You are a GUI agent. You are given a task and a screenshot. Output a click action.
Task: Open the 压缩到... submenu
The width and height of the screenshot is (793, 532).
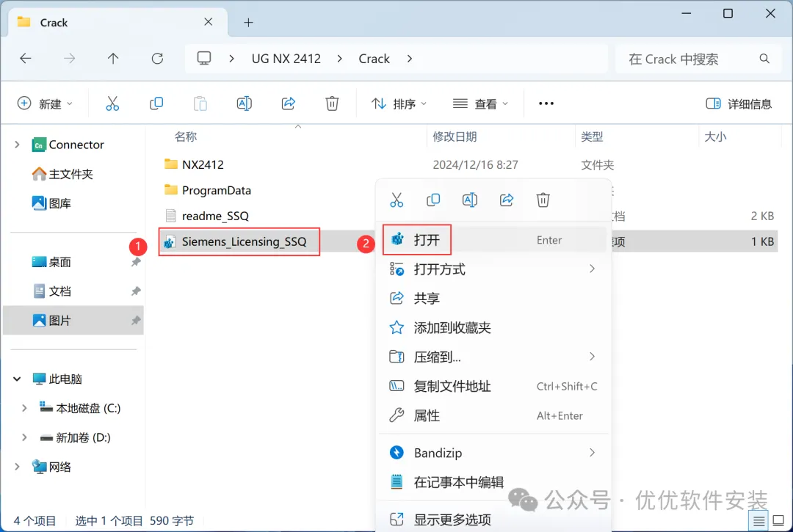pos(493,357)
